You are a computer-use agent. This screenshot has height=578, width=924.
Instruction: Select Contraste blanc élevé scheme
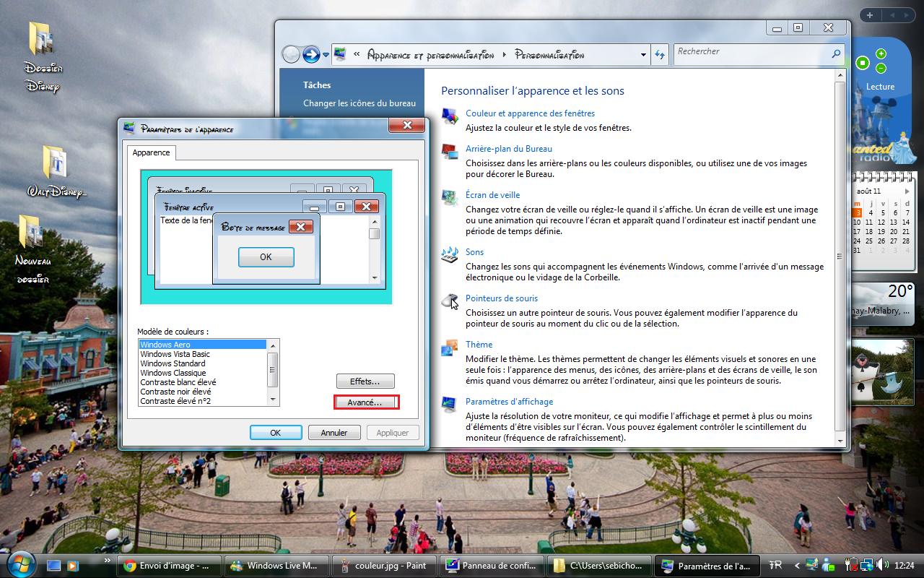(x=202, y=382)
